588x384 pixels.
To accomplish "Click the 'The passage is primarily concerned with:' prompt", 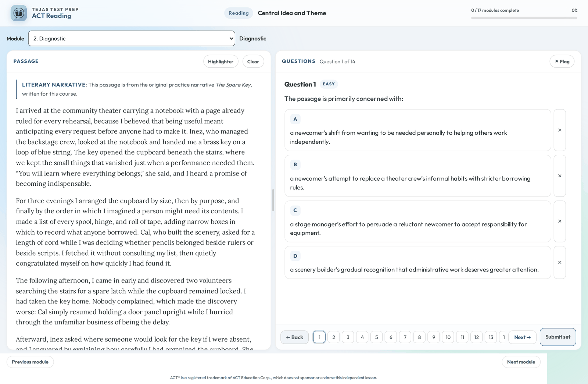I will (344, 99).
